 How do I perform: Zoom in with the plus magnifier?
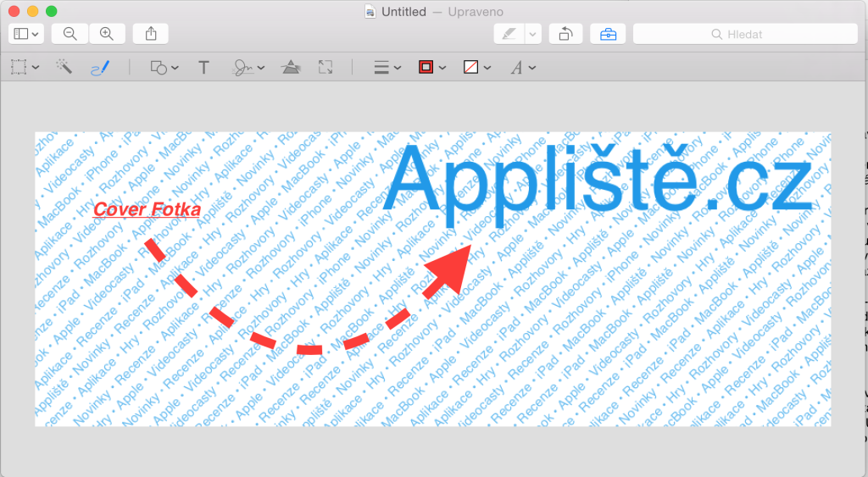[x=107, y=34]
